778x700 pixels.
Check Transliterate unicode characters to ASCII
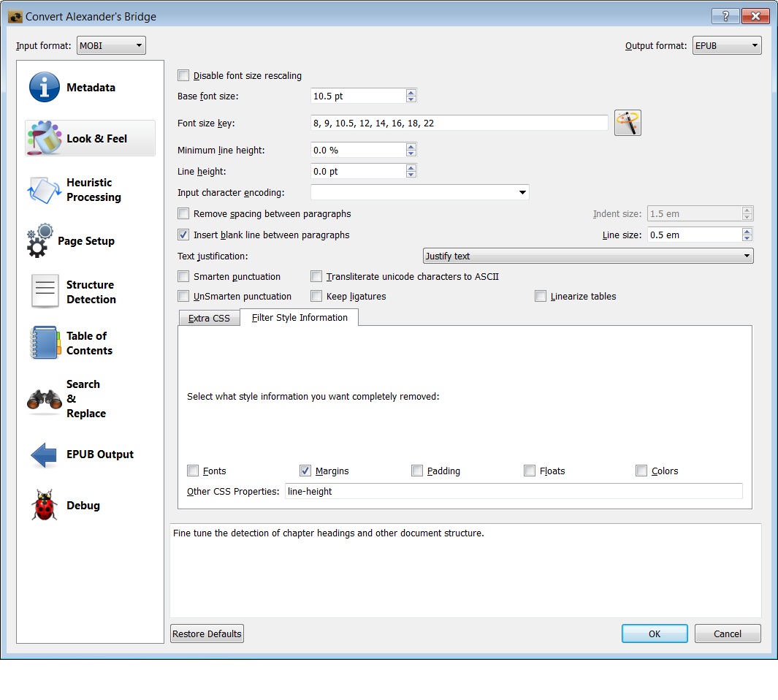point(316,276)
